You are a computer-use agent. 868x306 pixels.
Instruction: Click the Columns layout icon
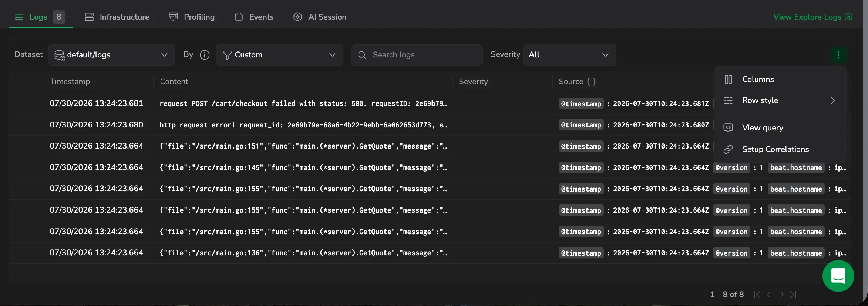point(728,79)
